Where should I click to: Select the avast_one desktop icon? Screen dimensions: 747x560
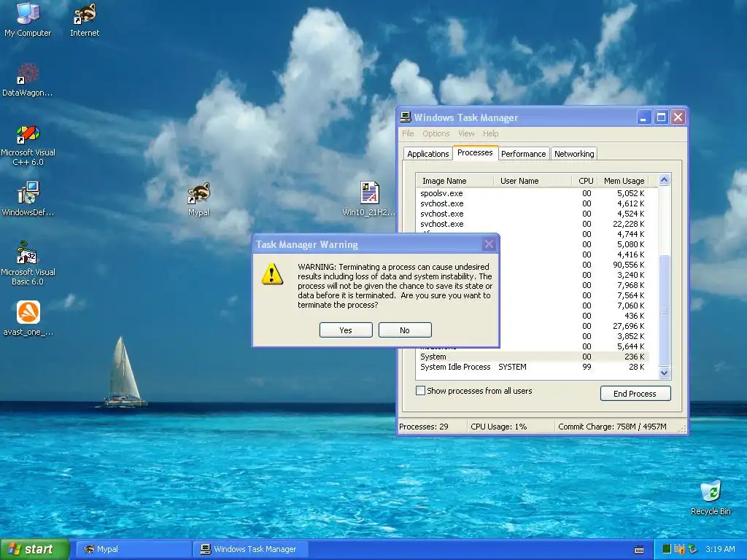28,318
